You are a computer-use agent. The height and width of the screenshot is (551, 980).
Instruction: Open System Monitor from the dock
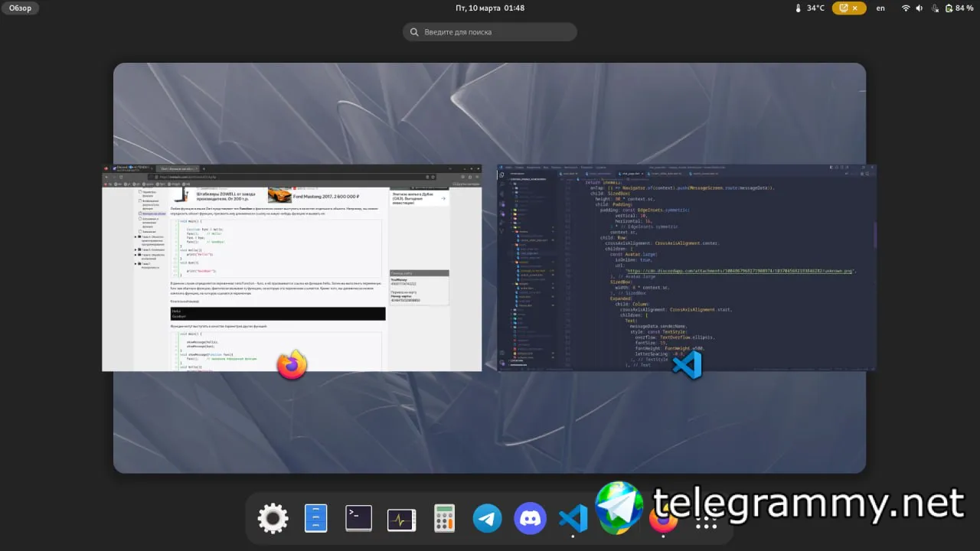[x=402, y=519]
